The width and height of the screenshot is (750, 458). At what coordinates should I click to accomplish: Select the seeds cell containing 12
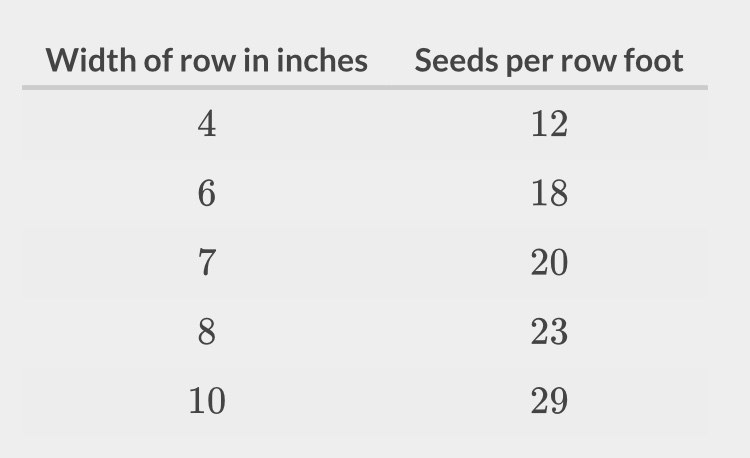point(549,124)
